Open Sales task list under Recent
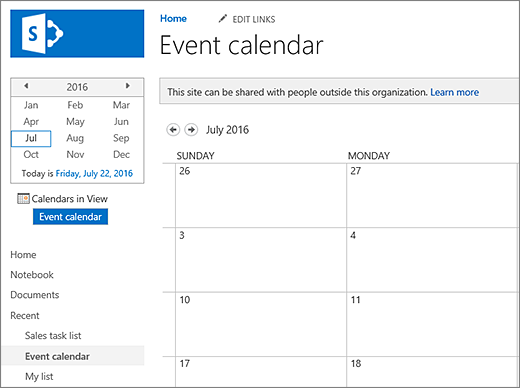520x388 pixels. pos(53,336)
